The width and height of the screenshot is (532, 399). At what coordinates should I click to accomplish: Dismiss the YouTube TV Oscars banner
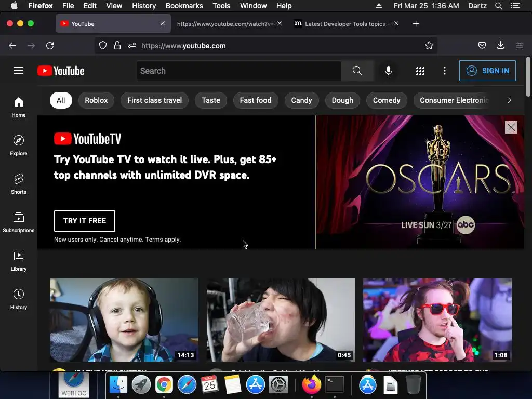(x=511, y=127)
